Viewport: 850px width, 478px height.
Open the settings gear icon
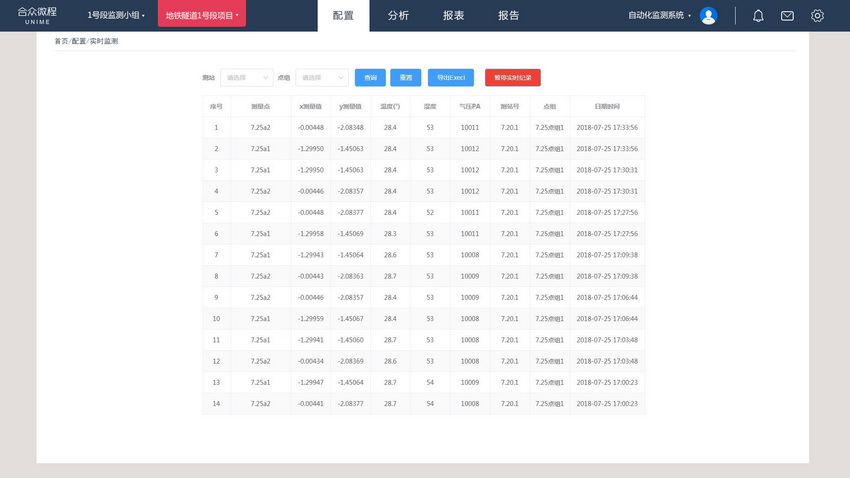[817, 16]
